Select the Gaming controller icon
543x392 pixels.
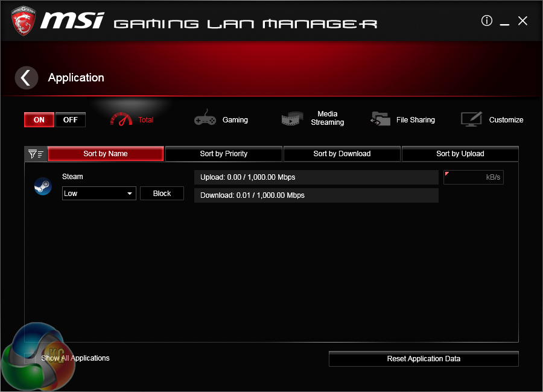coord(205,118)
